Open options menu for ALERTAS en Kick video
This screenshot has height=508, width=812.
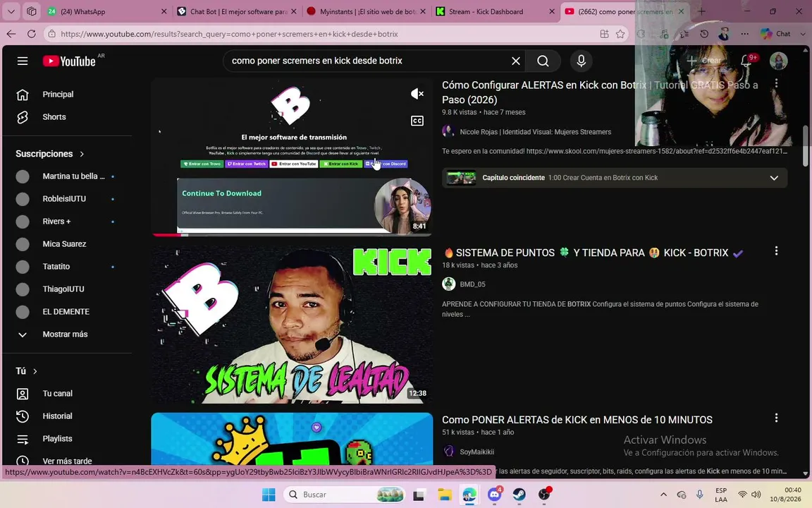pos(776,83)
